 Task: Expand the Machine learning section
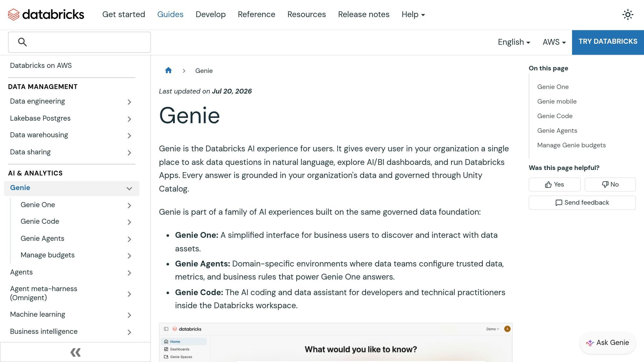129,315
